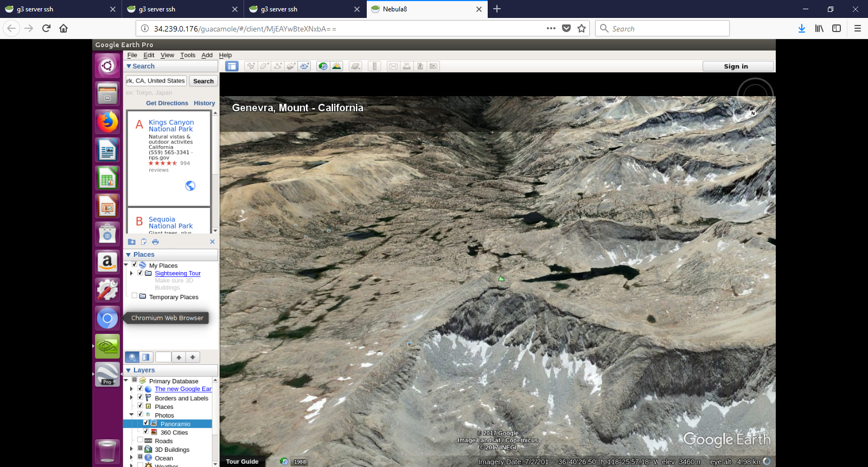Image resolution: width=868 pixels, height=467 pixels.
Task: Open the ruler measurement tool
Action: click(x=374, y=66)
